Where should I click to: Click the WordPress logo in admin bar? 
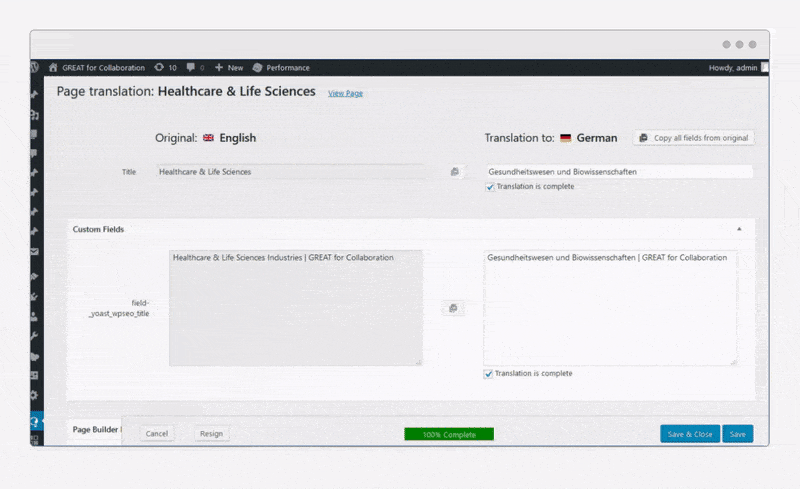coord(36,68)
